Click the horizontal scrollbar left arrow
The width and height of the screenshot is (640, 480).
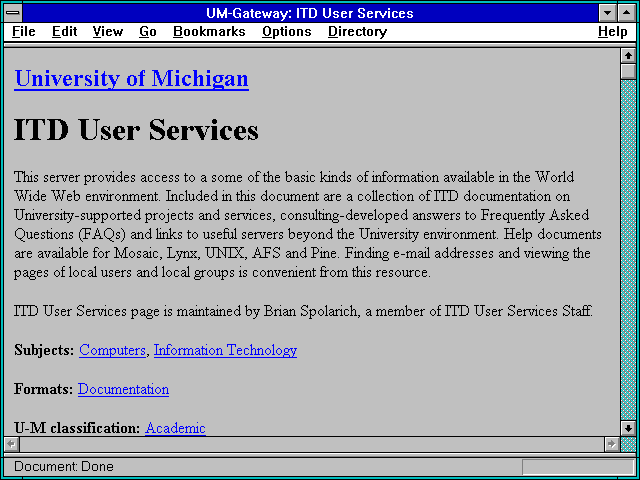[11, 444]
